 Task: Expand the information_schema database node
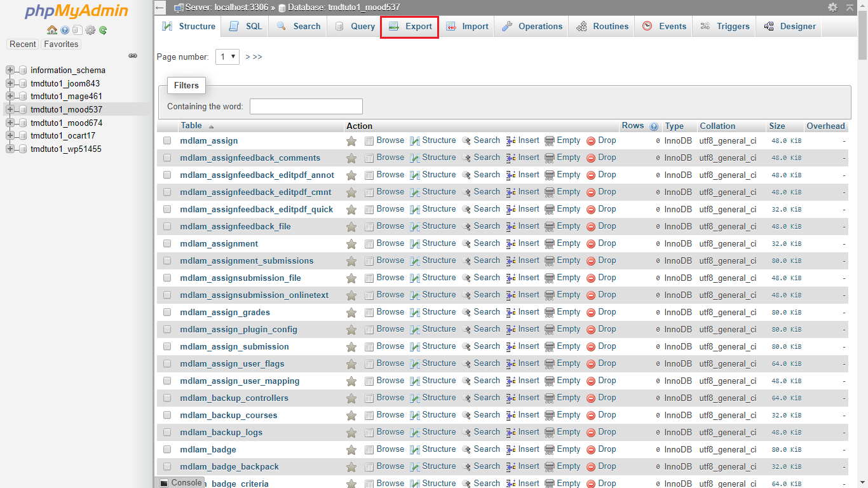[x=10, y=71]
